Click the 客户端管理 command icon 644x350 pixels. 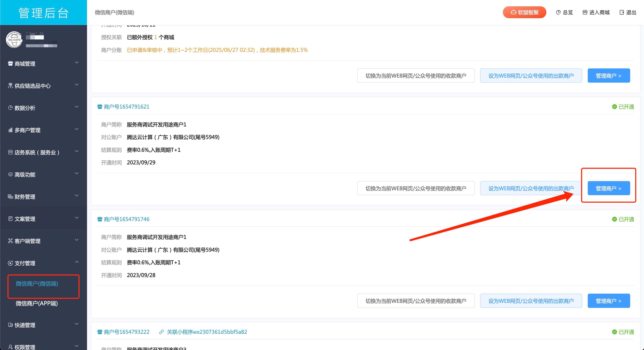click(x=10, y=241)
